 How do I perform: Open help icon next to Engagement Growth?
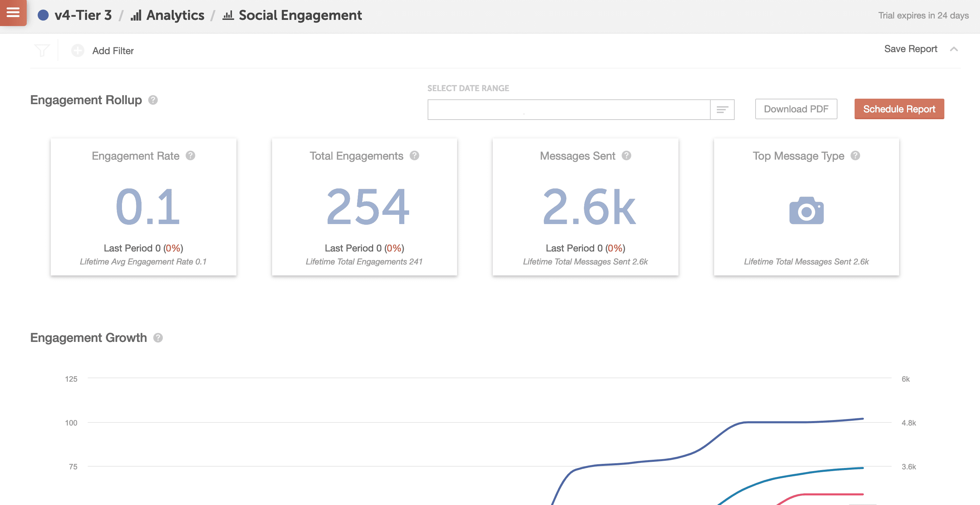click(158, 338)
